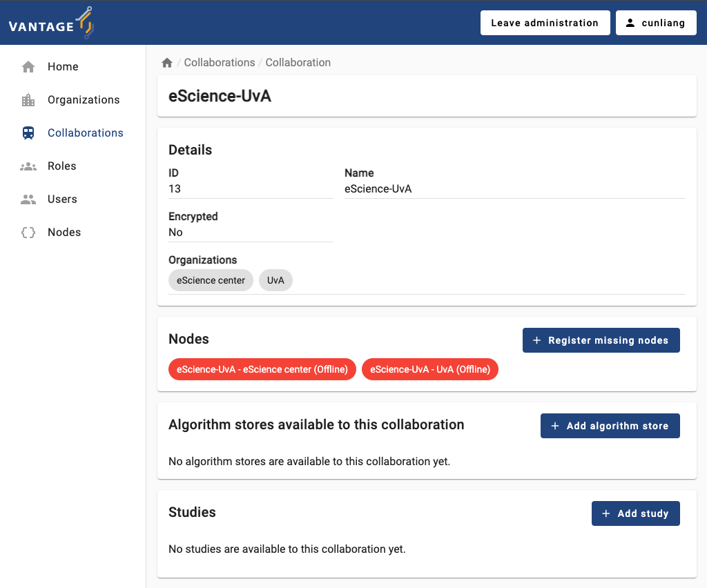Click the Vantage logo
This screenshot has height=588, width=707.
pos(51,23)
